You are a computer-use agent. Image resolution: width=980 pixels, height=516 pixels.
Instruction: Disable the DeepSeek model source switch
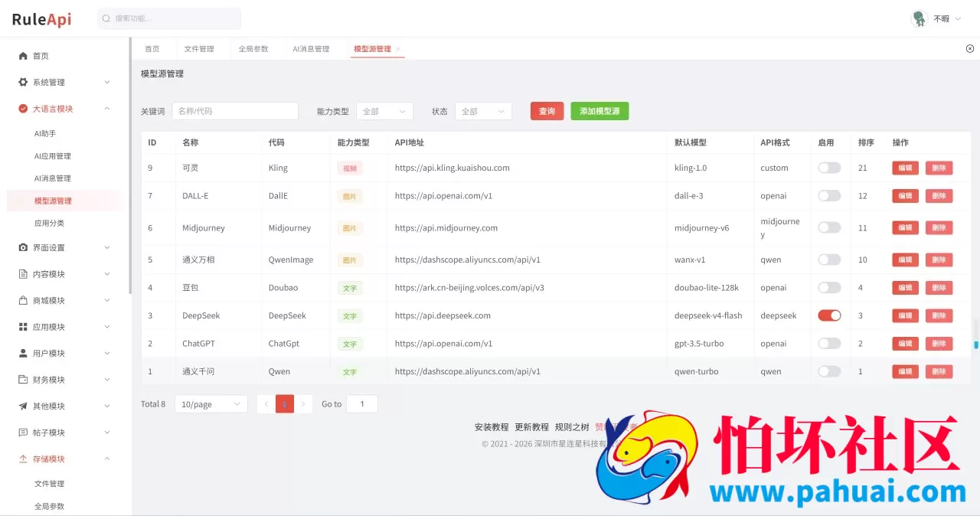[829, 315]
